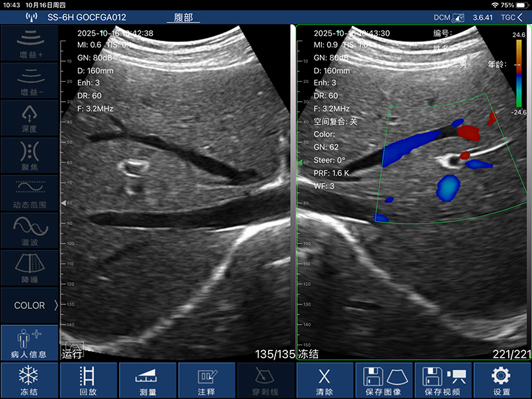Expand the TGC panel arrow
Screen dimensions: 532x399
512,17
